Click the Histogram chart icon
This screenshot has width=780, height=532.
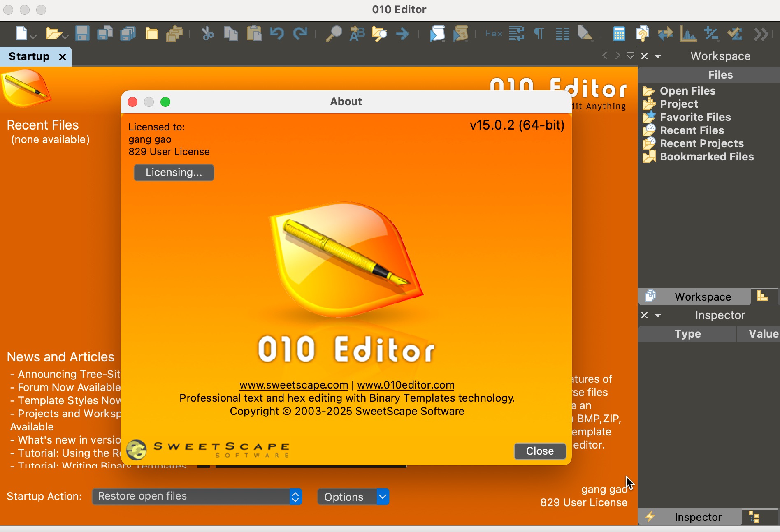click(688, 33)
